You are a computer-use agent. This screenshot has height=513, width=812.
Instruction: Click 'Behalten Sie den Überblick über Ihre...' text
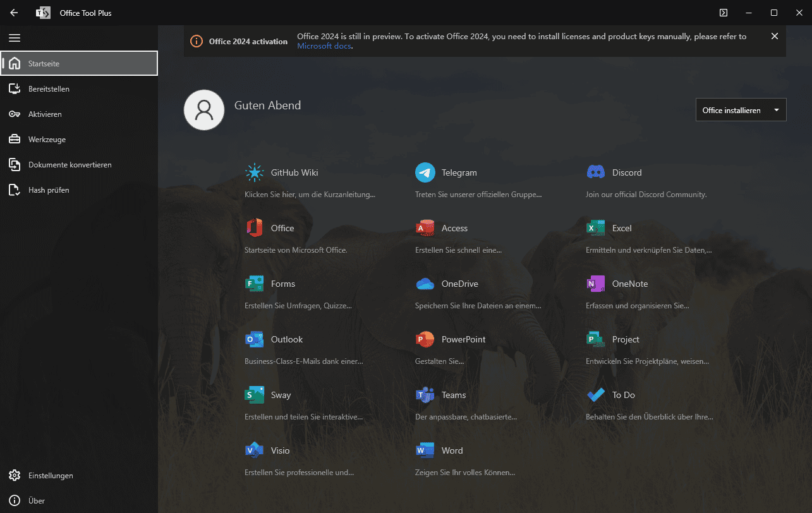pos(649,416)
